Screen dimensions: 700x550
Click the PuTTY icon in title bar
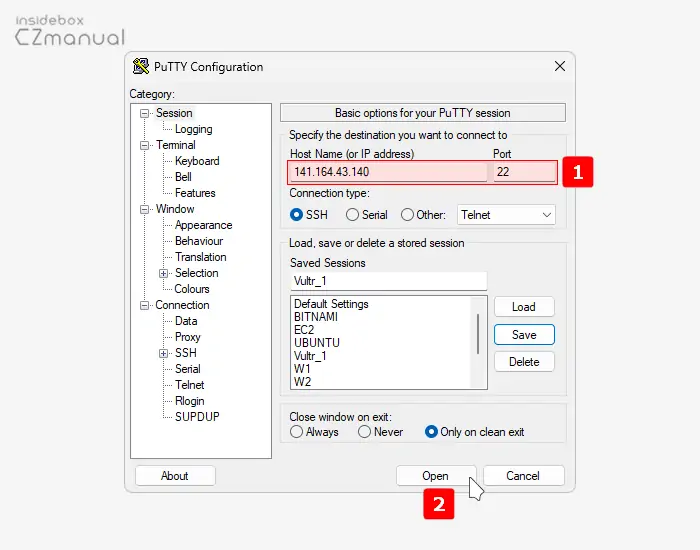142,67
